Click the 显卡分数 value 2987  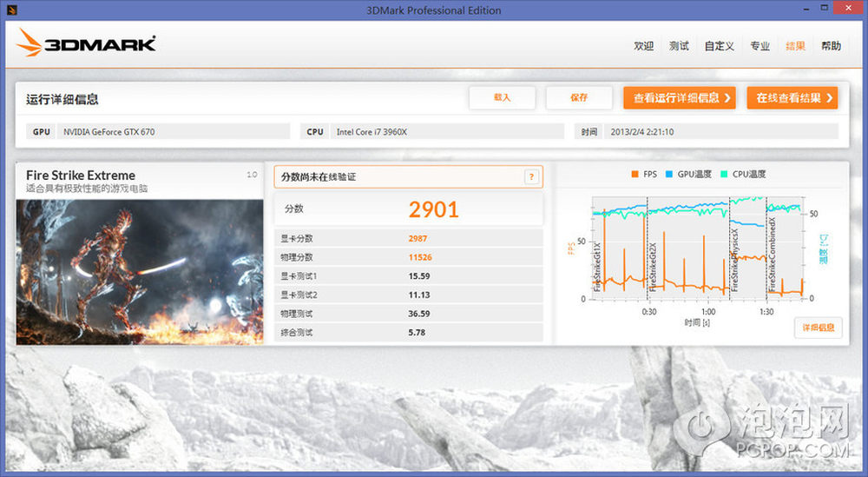[418, 238]
